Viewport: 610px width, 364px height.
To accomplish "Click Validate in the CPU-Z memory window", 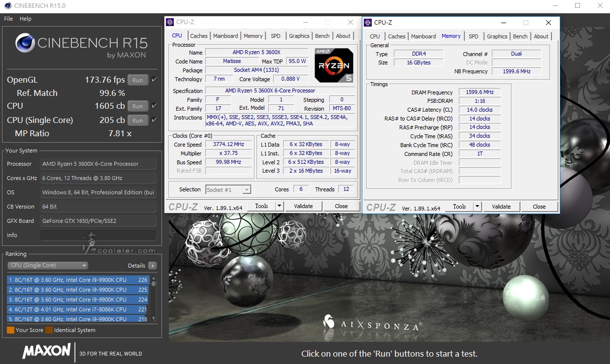I will pos(501,207).
